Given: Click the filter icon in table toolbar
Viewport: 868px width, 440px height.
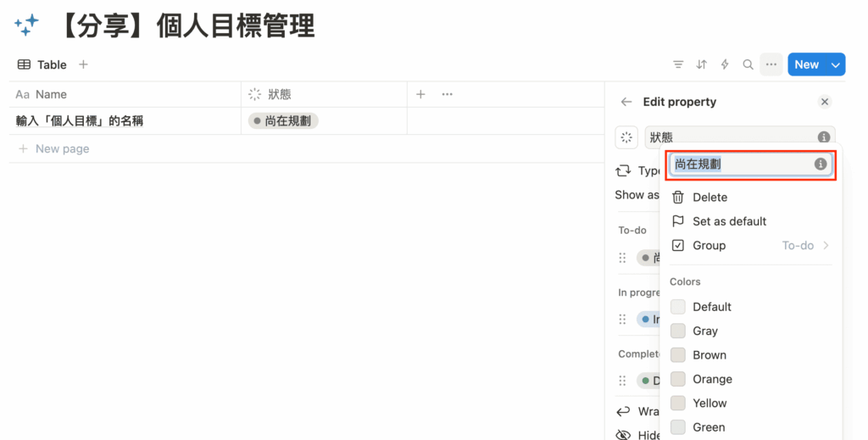Looking at the screenshot, I should coord(678,64).
